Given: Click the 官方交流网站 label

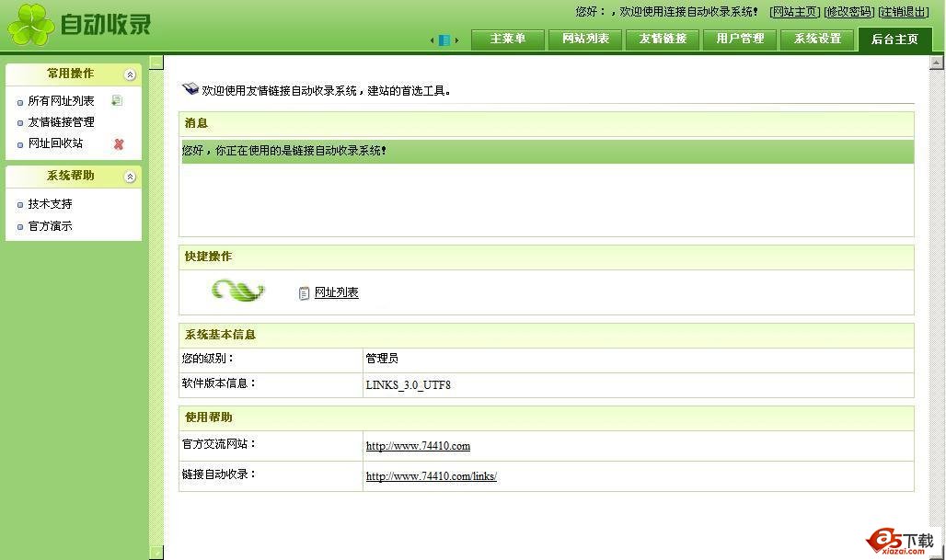Looking at the screenshot, I should coord(219,444).
